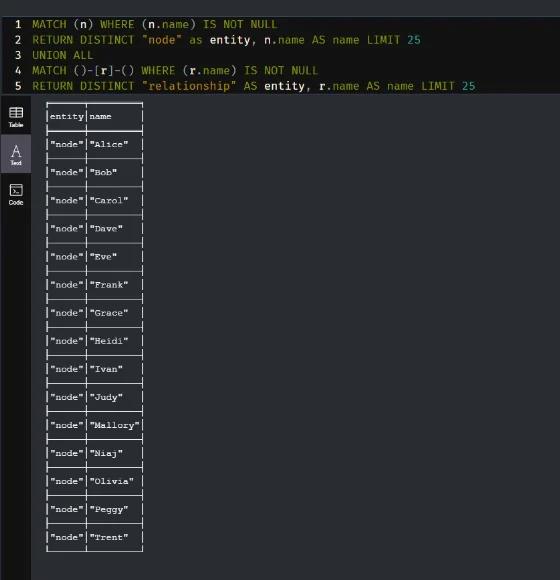Image resolution: width=560 pixels, height=580 pixels.
Task: Click line number 5 in editor gutter
Action: (18, 86)
